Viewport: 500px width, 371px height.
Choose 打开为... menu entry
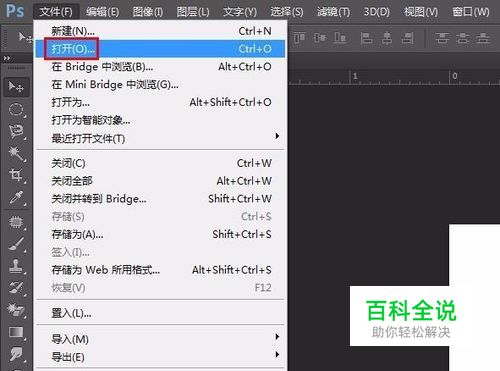point(160,102)
